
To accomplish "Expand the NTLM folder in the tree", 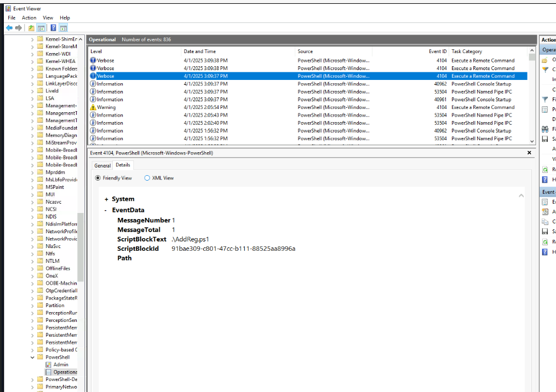I will coord(32,261).
